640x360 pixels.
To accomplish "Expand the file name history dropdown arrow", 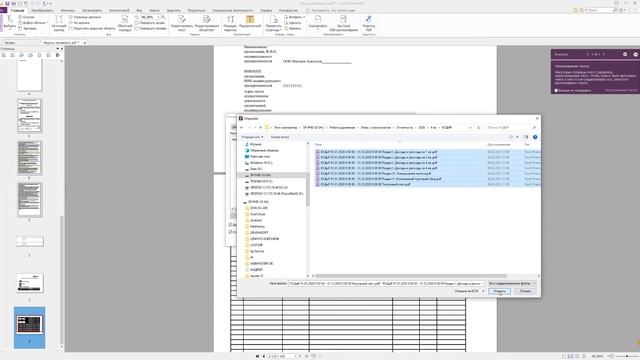I will [483, 283].
